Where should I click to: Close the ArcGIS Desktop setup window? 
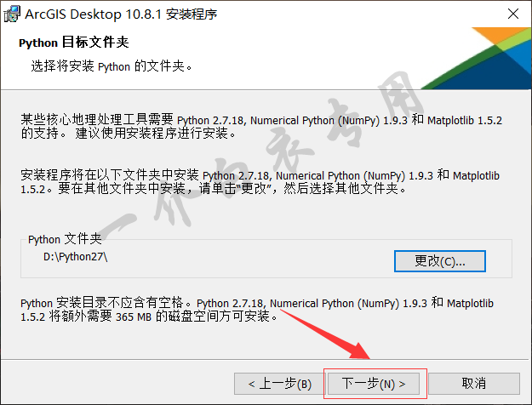(513, 14)
